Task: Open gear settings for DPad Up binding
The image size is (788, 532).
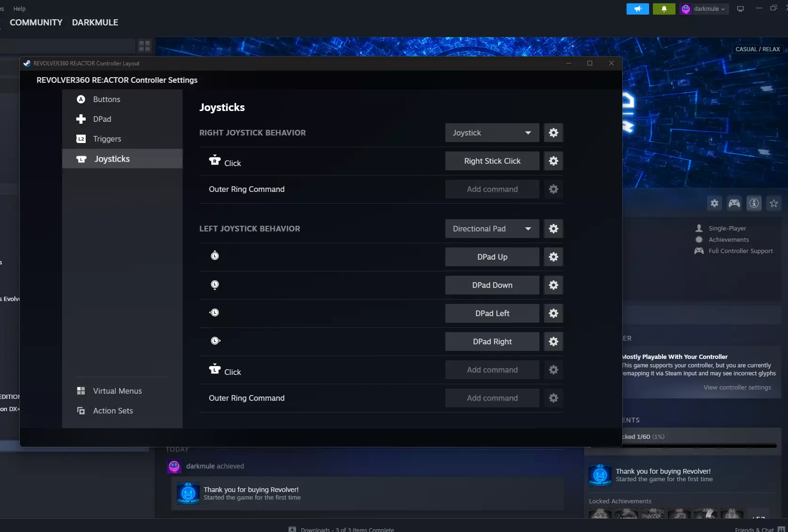Action: click(554, 257)
